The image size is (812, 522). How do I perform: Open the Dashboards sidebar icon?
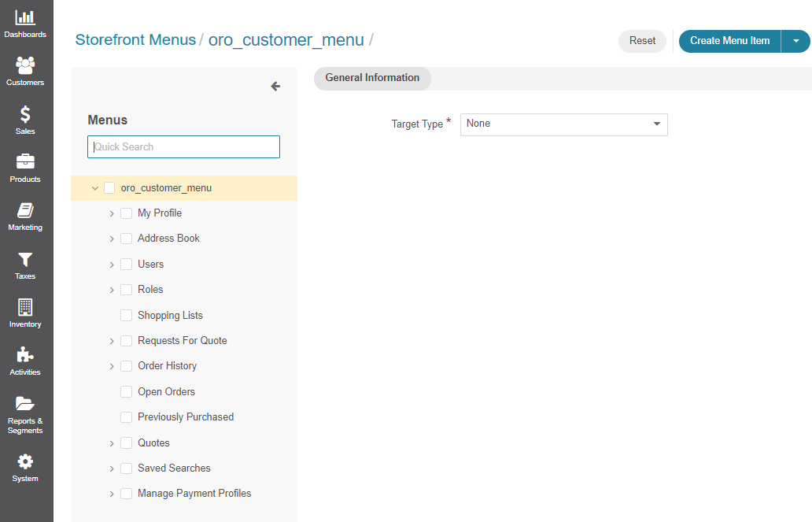[25, 17]
